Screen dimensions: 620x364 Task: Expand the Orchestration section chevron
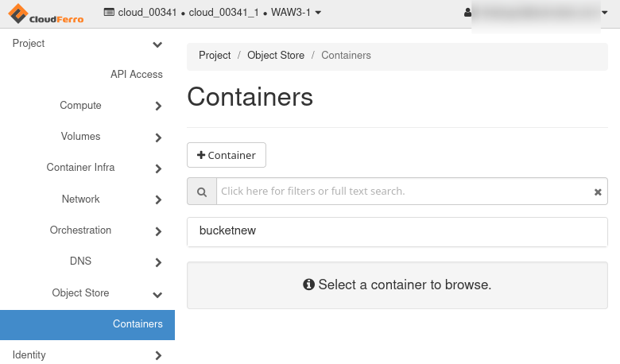(x=158, y=231)
